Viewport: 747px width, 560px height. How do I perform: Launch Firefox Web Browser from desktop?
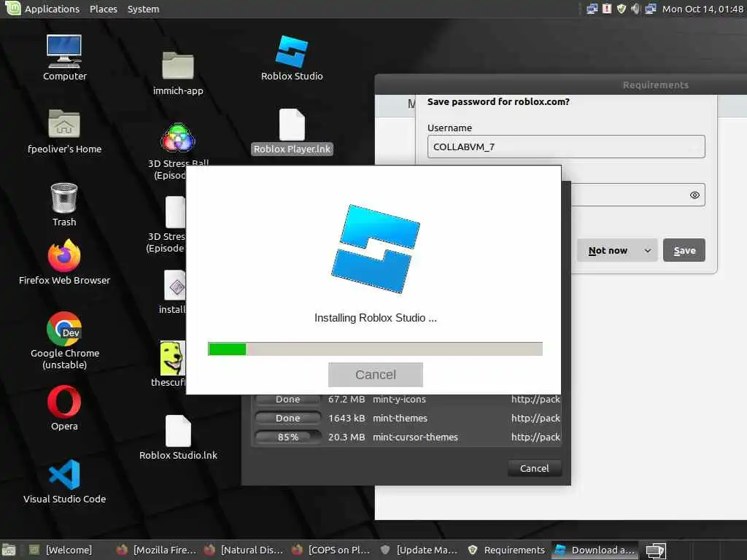(x=64, y=256)
